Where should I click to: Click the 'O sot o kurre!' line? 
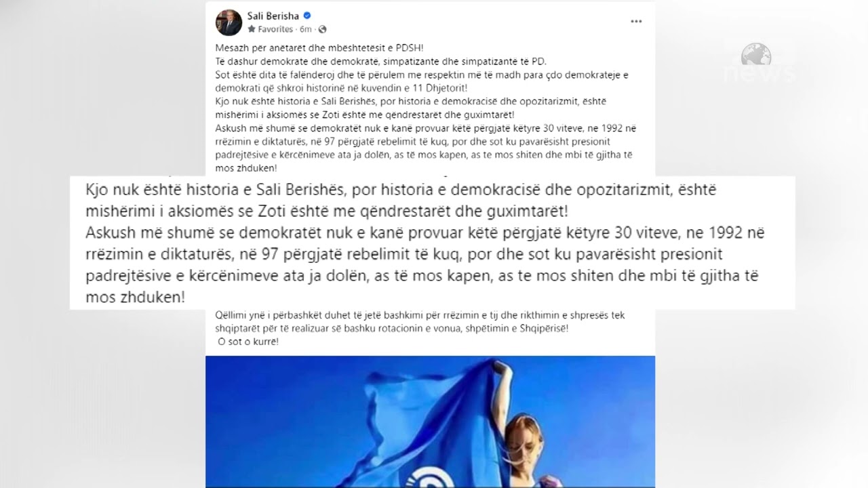coord(248,342)
